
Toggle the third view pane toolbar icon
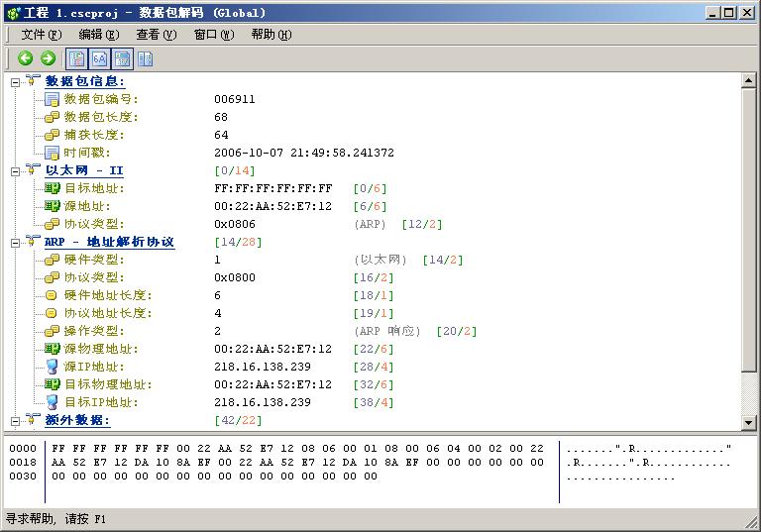point(123,58)
